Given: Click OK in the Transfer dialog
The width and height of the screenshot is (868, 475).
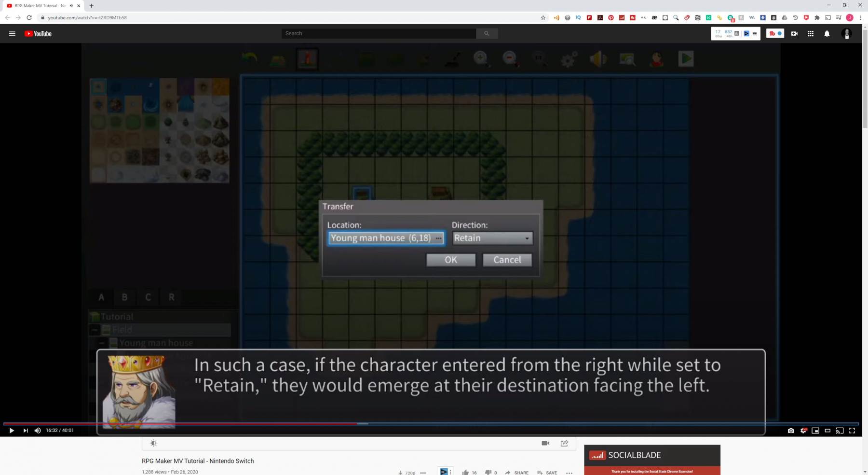Looking at the screenshot, I should [451, 260].
